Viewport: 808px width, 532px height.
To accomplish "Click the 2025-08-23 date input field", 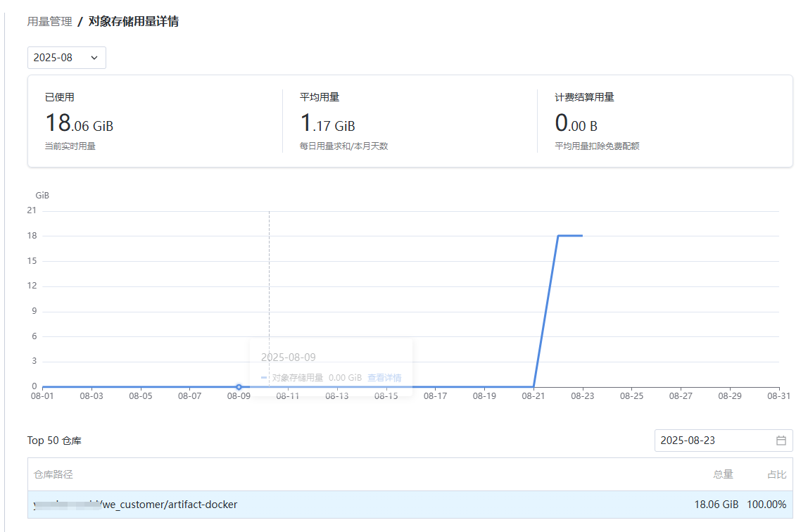I will pyautogui.click(x=714, y=441).
